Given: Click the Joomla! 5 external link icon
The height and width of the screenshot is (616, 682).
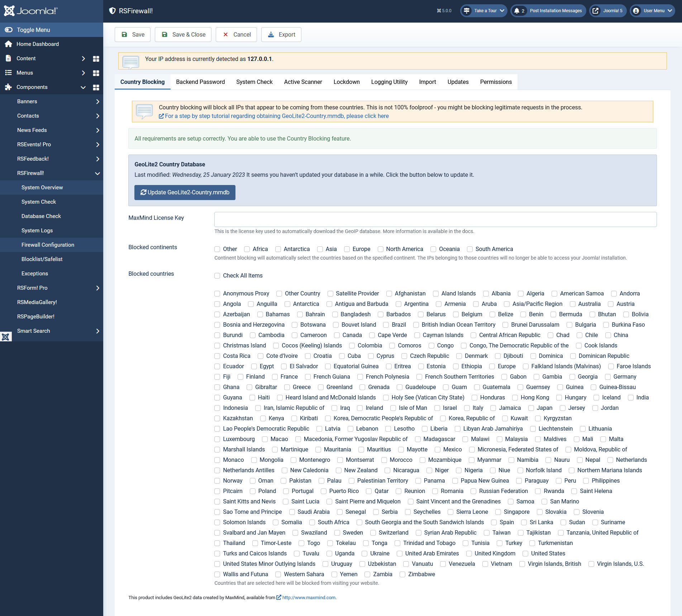Looking at the screenshot, I should [595, 11].
